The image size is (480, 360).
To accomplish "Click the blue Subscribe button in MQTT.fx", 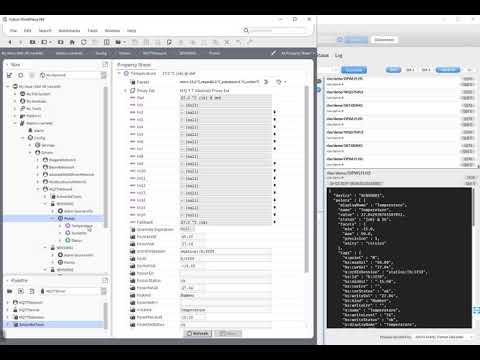I will (x=354, y=70).
